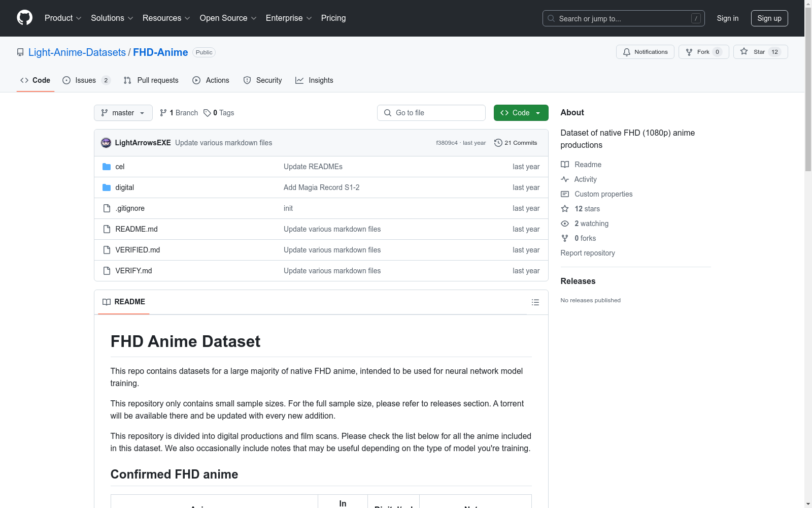Expand the Product menu
812x508 pixels.
tap(63, 18)
